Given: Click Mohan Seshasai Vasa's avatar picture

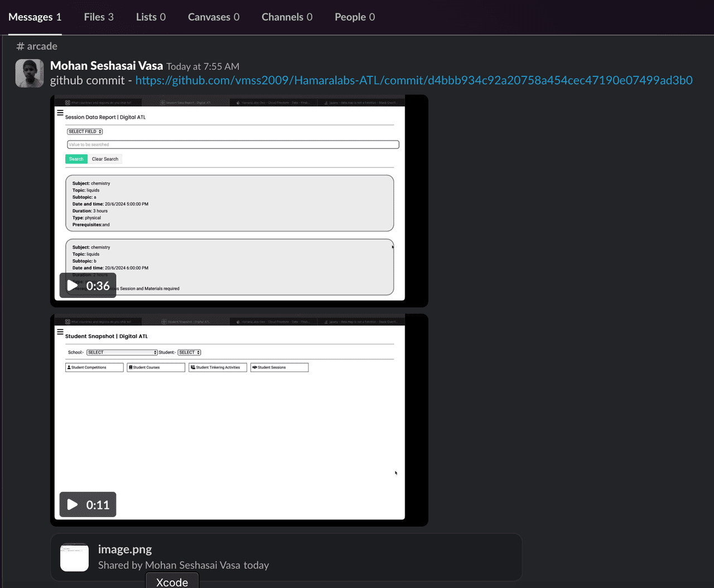Looking at the screenshot, I should [x=30, y=74].
